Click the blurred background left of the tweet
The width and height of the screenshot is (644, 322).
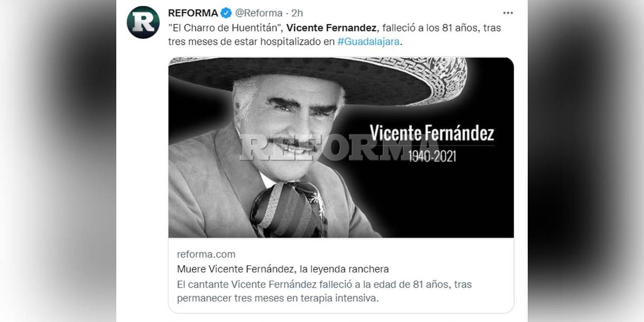point(58,161)
